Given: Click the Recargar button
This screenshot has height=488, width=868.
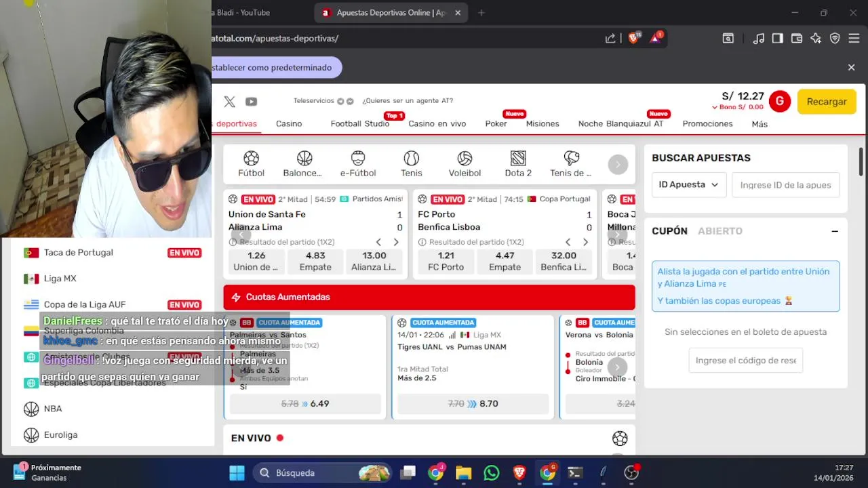Looking at the screenshot, I should pyautogui.click(x=827, y=102).
